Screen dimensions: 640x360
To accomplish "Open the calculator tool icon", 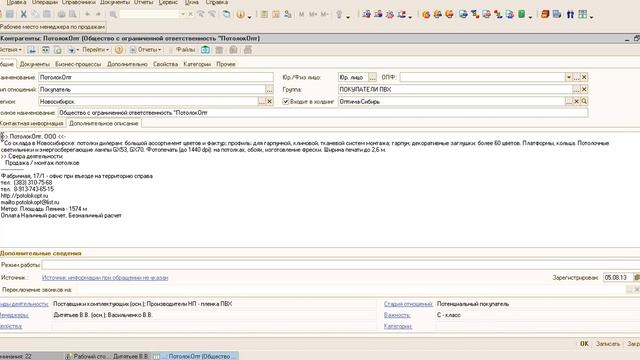I will pyautogui.click(x=264, y=14).
